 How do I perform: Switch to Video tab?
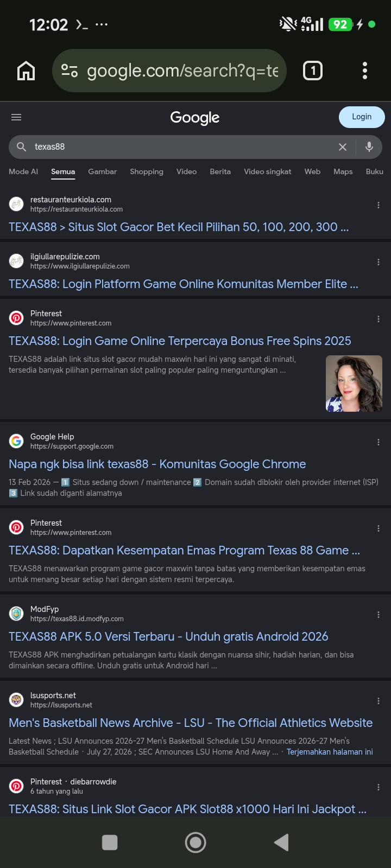click(186, 171)
